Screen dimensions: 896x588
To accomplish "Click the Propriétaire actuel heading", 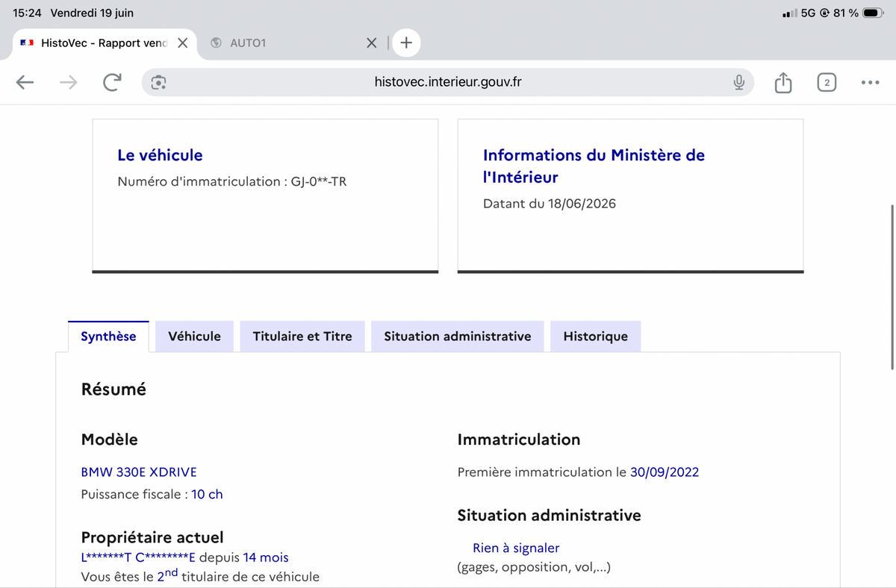I will (152, 537).
